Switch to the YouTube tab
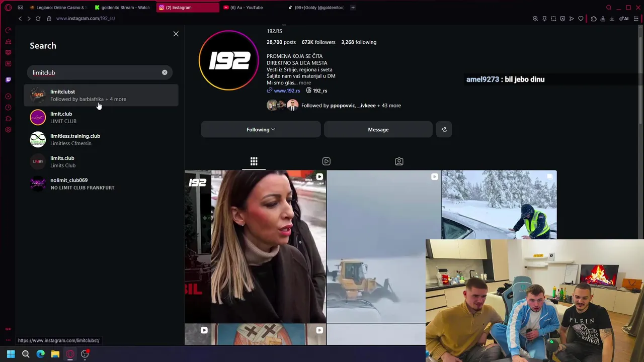This screenshot has height=362, width=644. (250, 8)
